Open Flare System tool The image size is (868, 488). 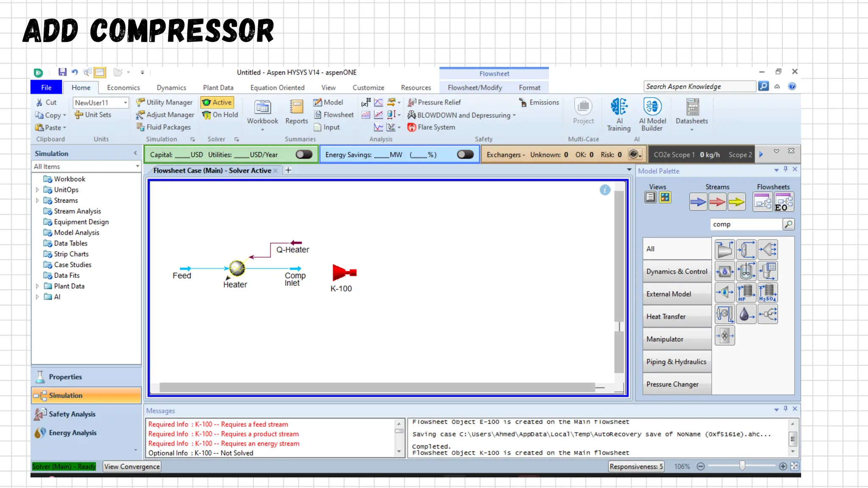pyautogui.click(x=431, y=127)
